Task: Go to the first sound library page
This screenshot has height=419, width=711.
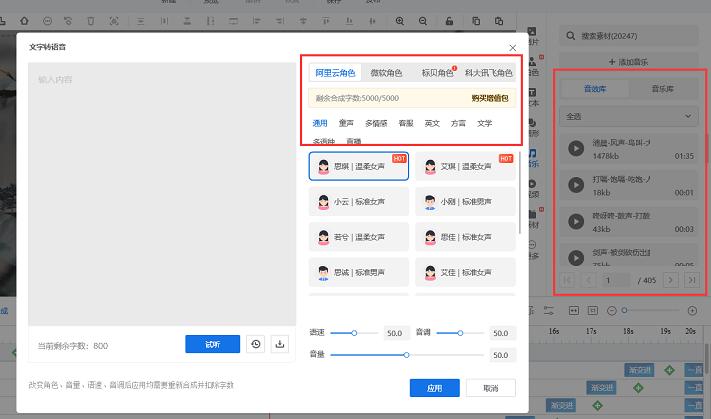Action: pos(567,280)
